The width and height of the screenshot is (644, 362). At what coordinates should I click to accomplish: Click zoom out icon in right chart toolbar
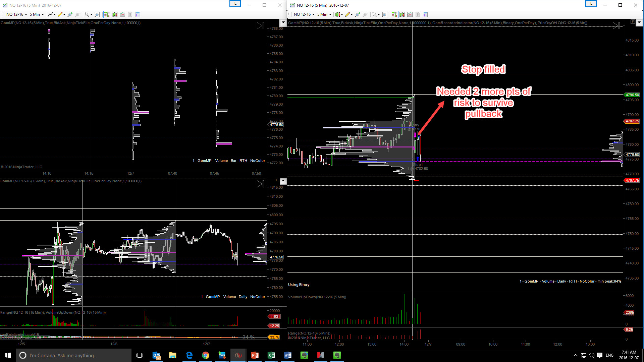(365, 14)
